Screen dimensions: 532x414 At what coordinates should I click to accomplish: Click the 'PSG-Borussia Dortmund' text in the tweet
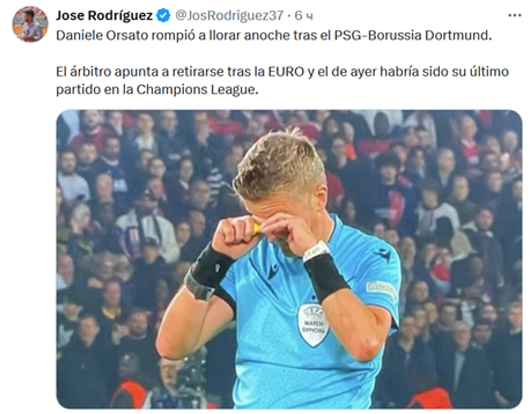413,35
